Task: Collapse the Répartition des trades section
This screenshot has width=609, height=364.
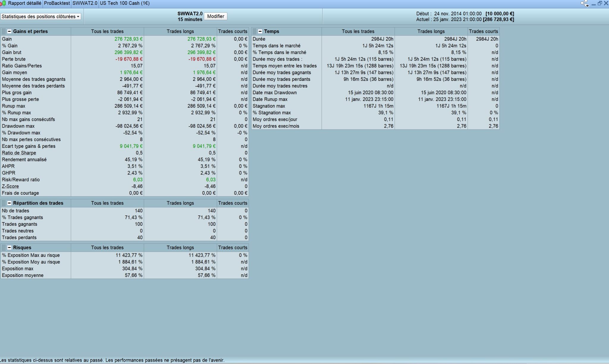Action: 10,203
